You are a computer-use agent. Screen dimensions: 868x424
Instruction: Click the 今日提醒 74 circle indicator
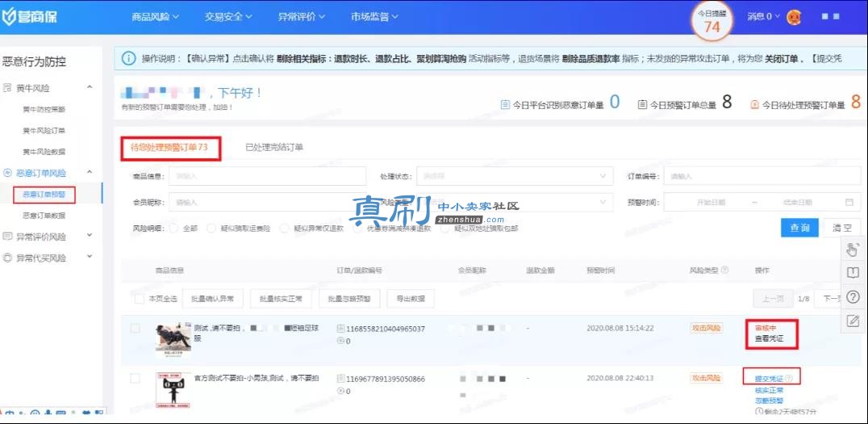712,21
